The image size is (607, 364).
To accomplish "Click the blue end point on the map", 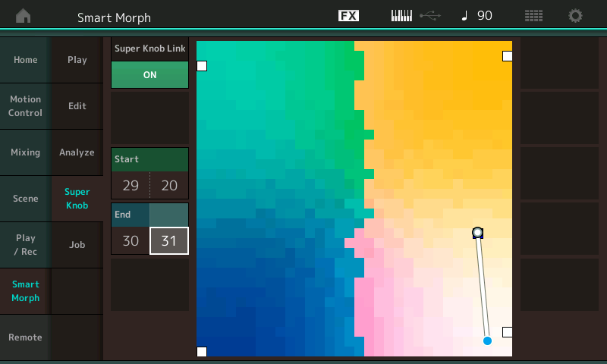I will tap(487, 340).
